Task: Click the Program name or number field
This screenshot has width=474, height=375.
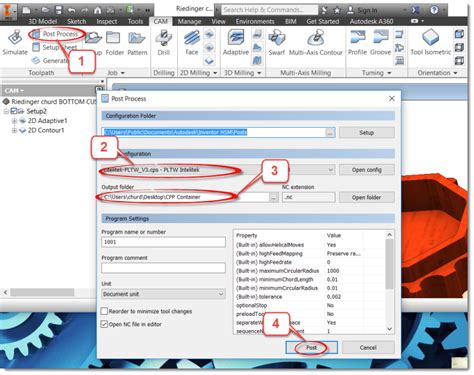Action: [163, 242]
